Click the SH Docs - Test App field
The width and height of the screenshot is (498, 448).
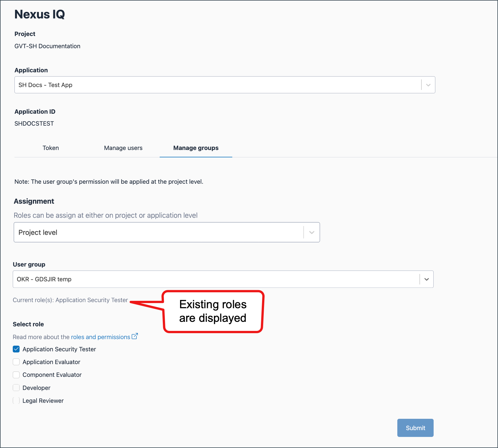coord(225,85)
